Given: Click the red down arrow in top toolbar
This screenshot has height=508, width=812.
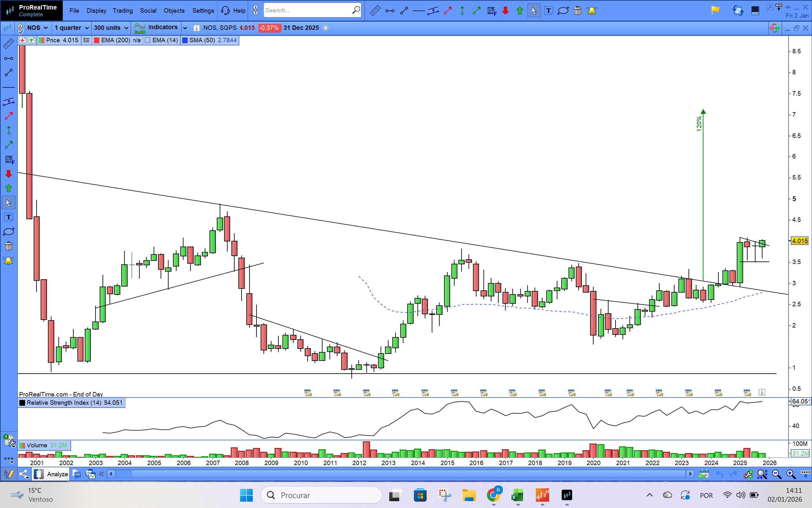Looking at the screenshot, I should tap(505, 11).
